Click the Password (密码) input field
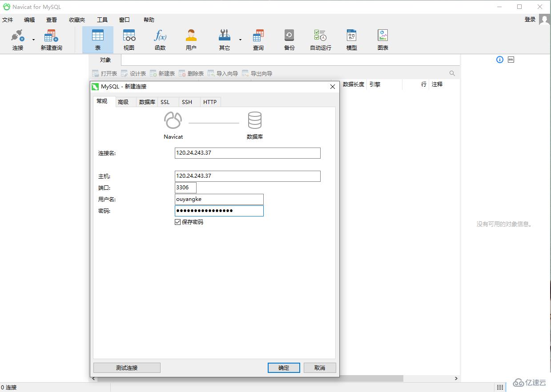 219,211
